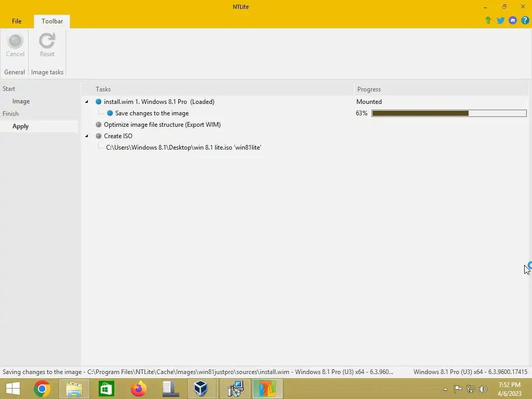Image resolution: width=532 pixels, height=399 pixels.
Task: Click gray dot beside Create ISO
Action: pyautogui.click(x=98, y=136)
